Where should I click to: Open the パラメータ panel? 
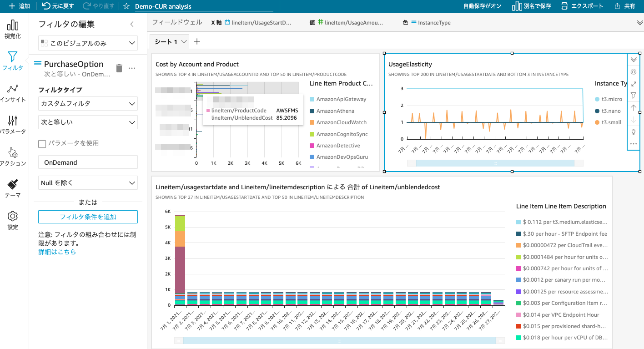[x=12, y=121]
